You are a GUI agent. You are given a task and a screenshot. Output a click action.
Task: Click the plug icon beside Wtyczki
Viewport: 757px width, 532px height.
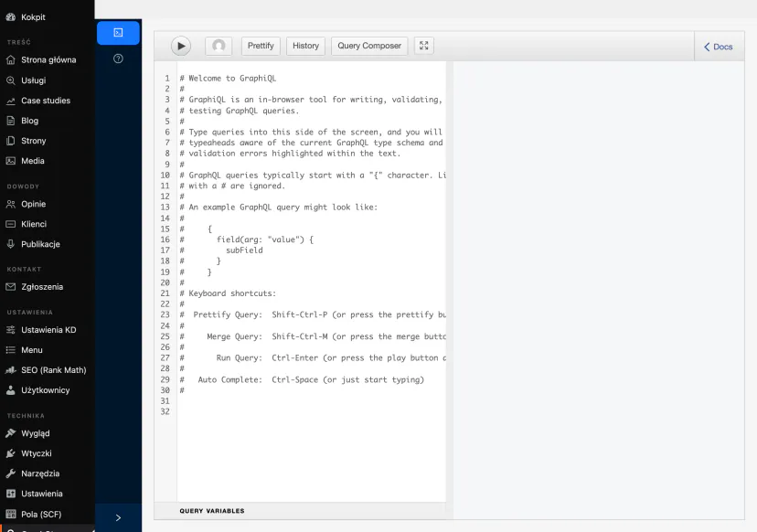pos(11,453)
